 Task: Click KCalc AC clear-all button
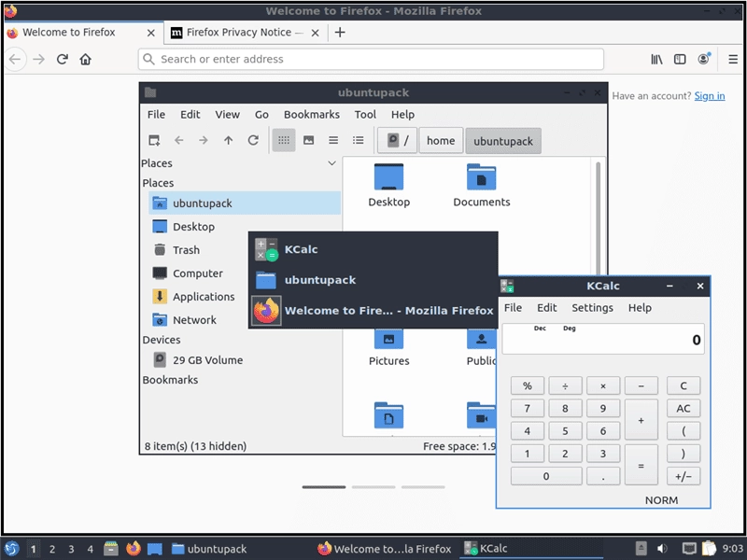pyautogui.click(x=684, y=408)
